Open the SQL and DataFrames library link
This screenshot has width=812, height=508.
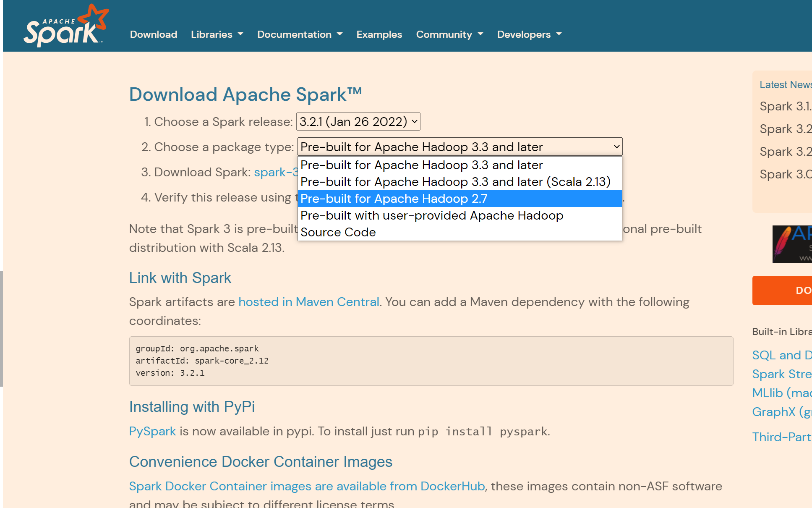[782, 355]
